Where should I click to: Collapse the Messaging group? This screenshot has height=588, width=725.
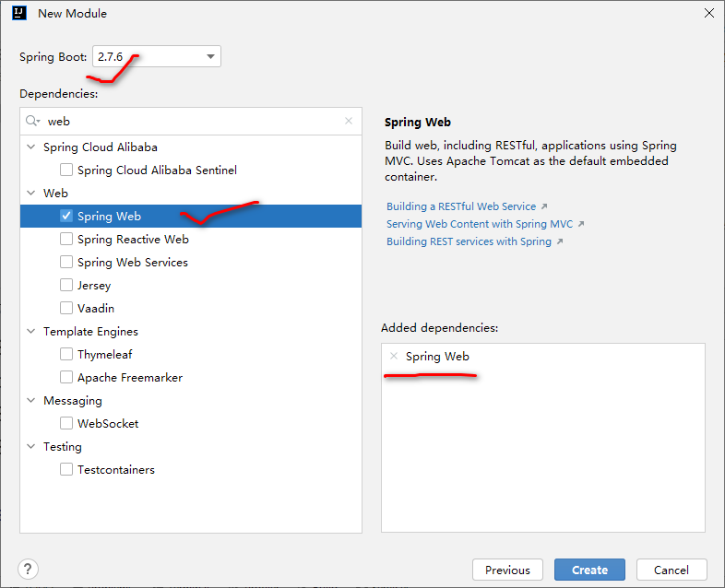[31, 400]
